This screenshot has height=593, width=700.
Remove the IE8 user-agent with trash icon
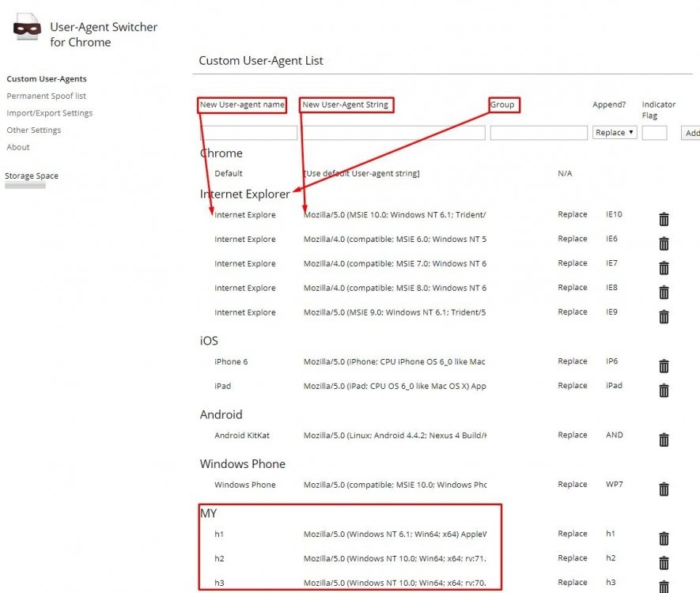tap(664, 293)
